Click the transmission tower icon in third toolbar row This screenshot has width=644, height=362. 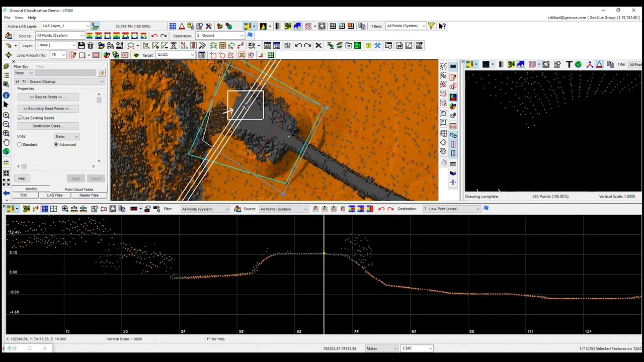[174, 46]
